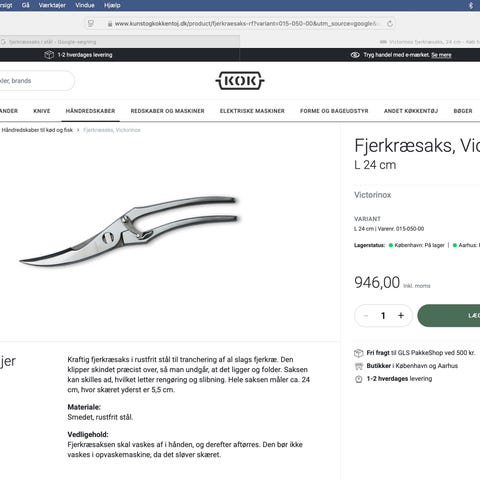Click the Fri fragt package icon
480x480 pixels.
tap(358, 353)
